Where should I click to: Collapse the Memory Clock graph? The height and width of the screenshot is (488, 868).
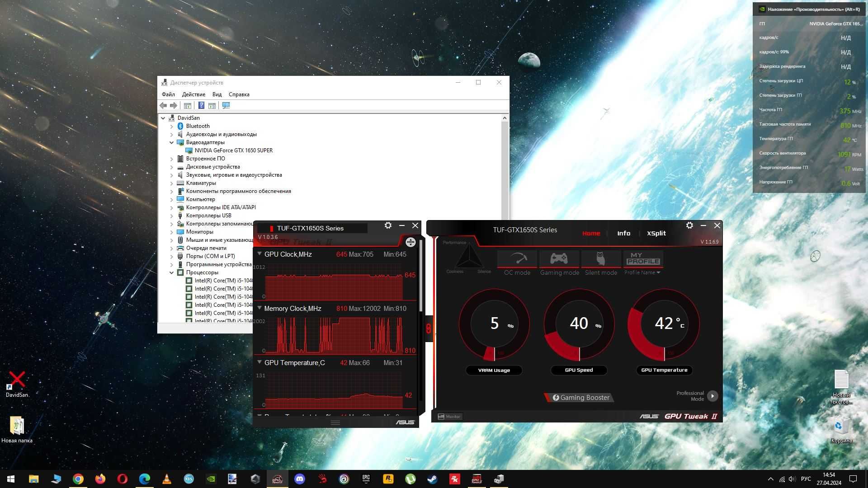[259, 308]
